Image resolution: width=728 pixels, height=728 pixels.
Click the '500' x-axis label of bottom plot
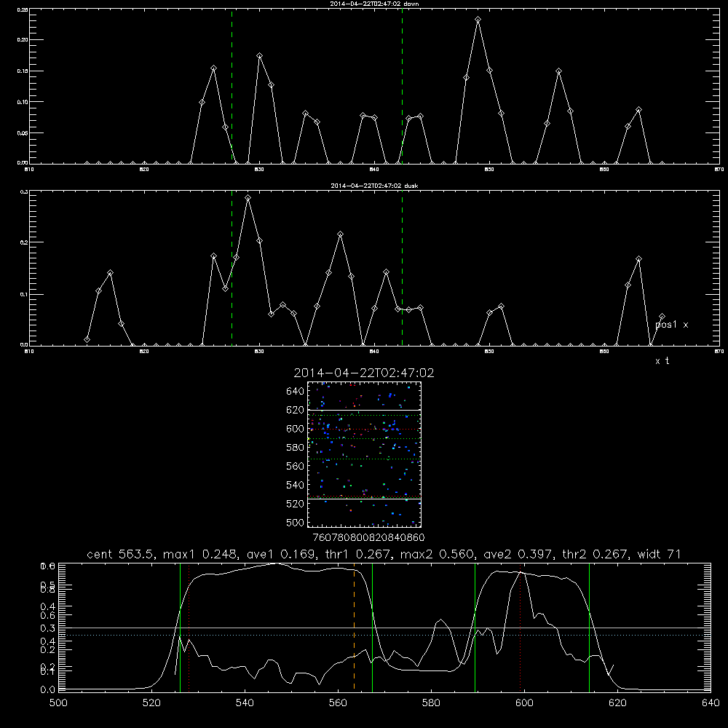click(x=58, y=703)
